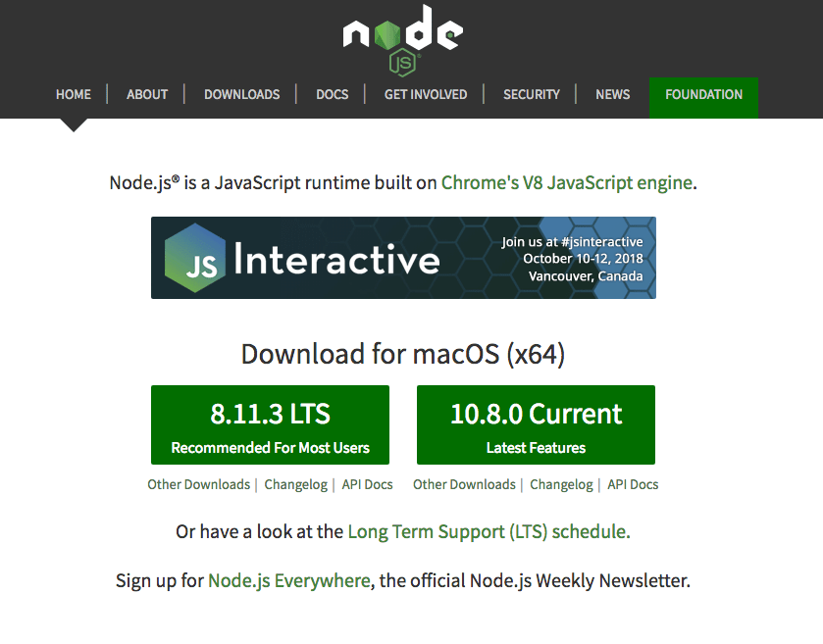Open the ABOUT section

pyautogui.click(x=146, y=94)
